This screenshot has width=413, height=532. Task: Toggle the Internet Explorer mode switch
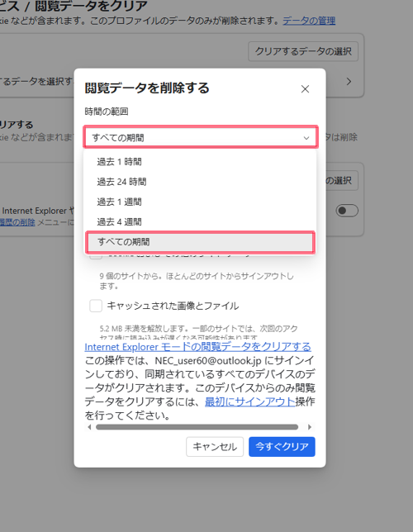[x=347, y=211]
